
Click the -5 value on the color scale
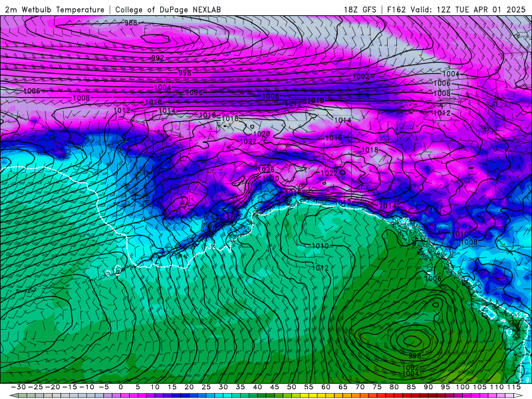(104, 387)
